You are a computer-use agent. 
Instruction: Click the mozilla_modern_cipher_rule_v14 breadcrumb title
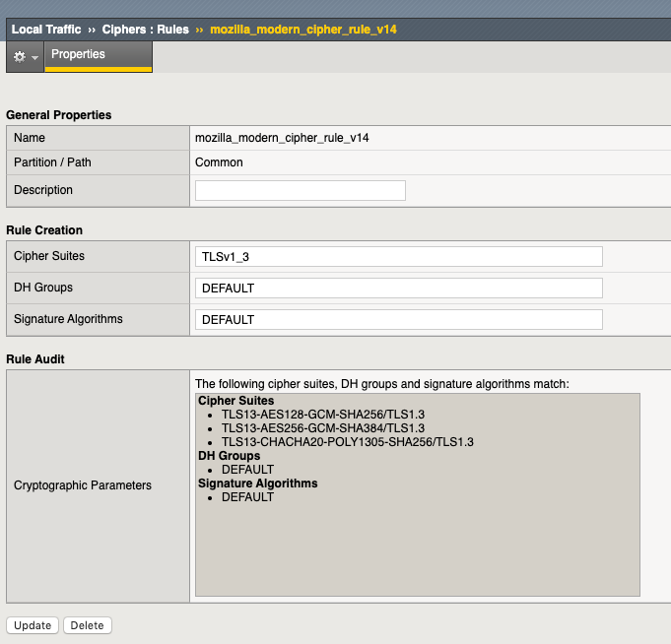click(303, 30)
